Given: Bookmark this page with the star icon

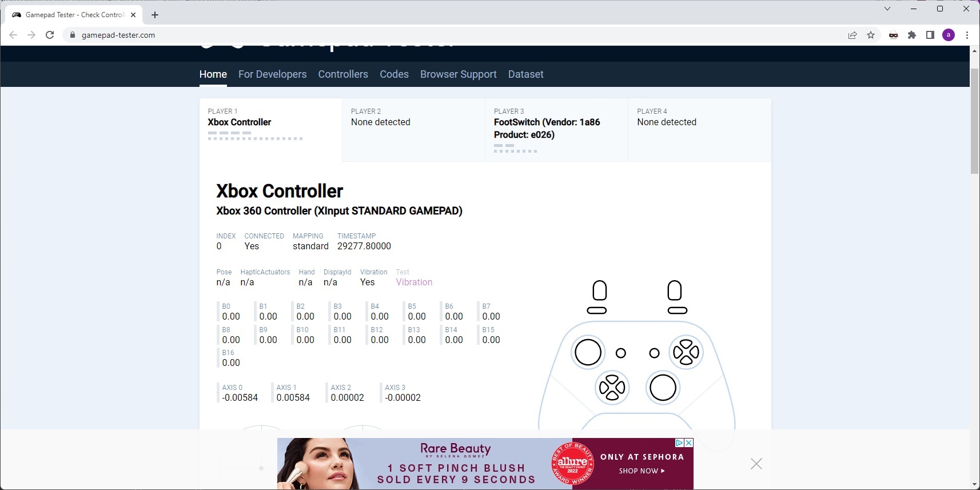Looking at the screenshot, I should coord(871,35).
